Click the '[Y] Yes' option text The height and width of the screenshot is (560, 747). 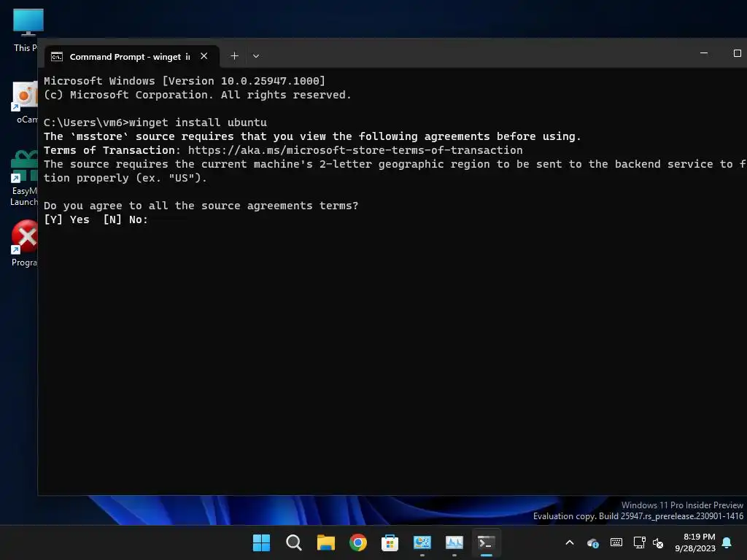pyautogui.click(x=66, y=219)
